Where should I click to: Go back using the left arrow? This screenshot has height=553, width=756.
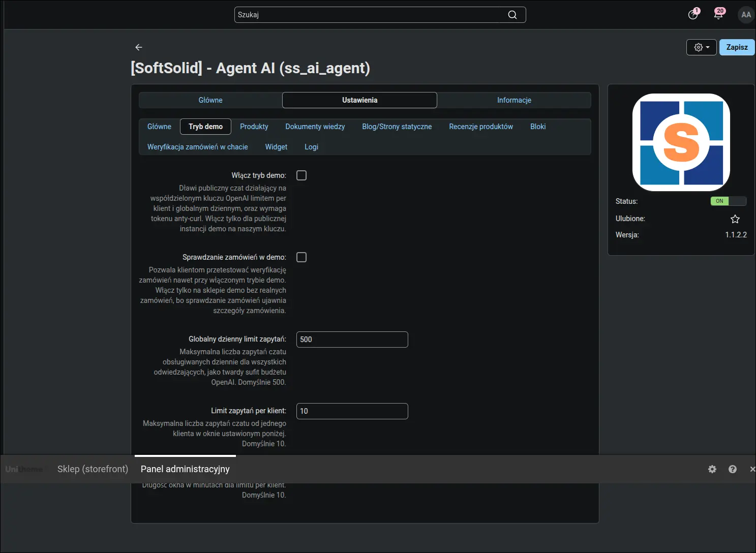139,47
